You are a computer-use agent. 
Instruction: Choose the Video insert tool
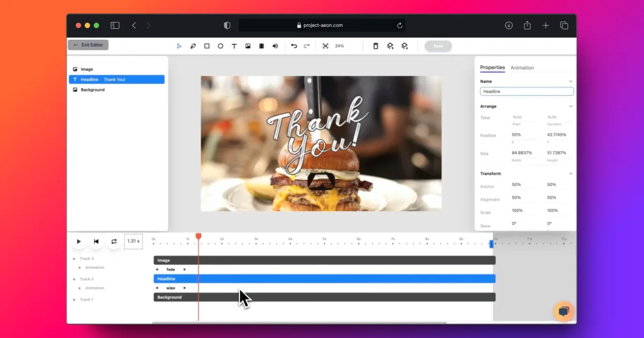[261, 46]
